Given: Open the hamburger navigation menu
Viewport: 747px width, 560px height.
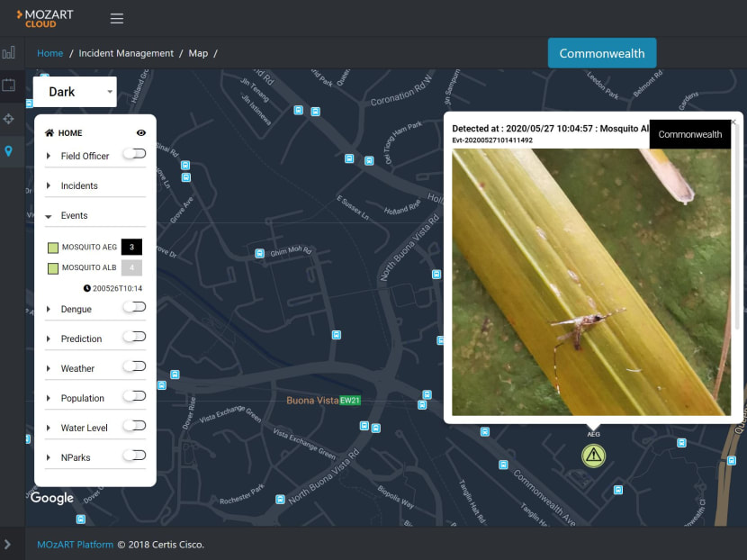Looking at the screenshot, I should pyautogui.click(x=117, y=19).
